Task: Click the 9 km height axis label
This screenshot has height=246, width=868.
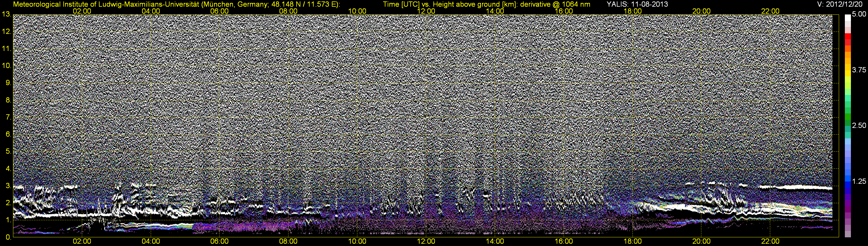Action: pos(8,83)
